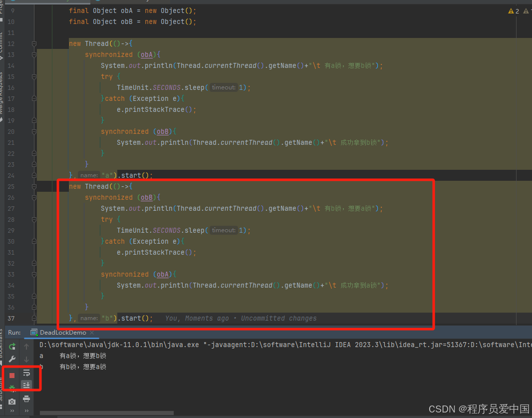Click console output line 'a 有a锁，想要b锁'
This screenshot has height=418, width=532.
pos(73,356)
